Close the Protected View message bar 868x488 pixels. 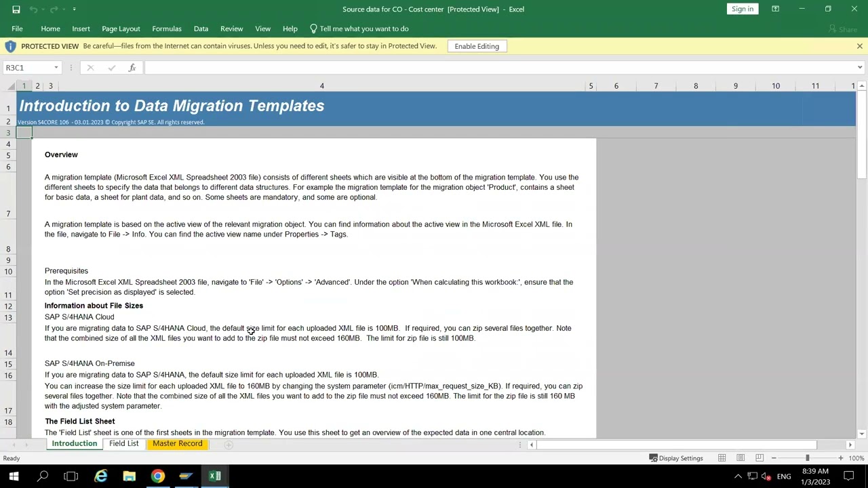click(x=859, y=46)
